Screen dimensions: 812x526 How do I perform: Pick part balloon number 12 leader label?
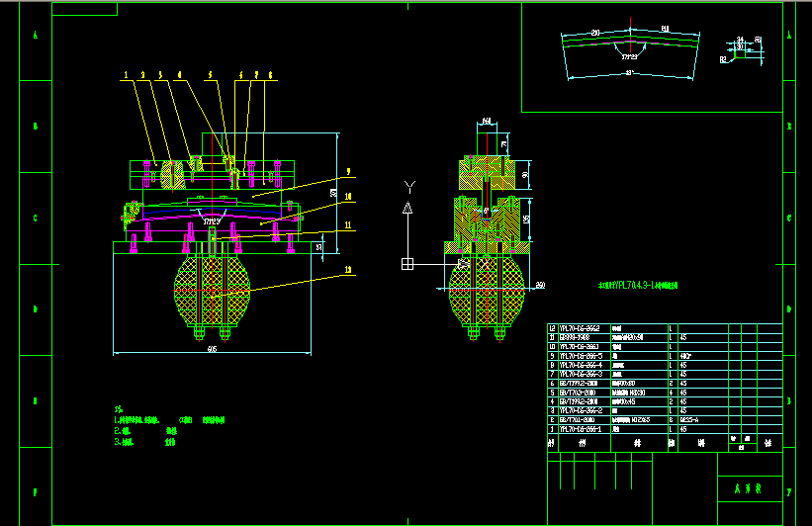pos(348,270)
